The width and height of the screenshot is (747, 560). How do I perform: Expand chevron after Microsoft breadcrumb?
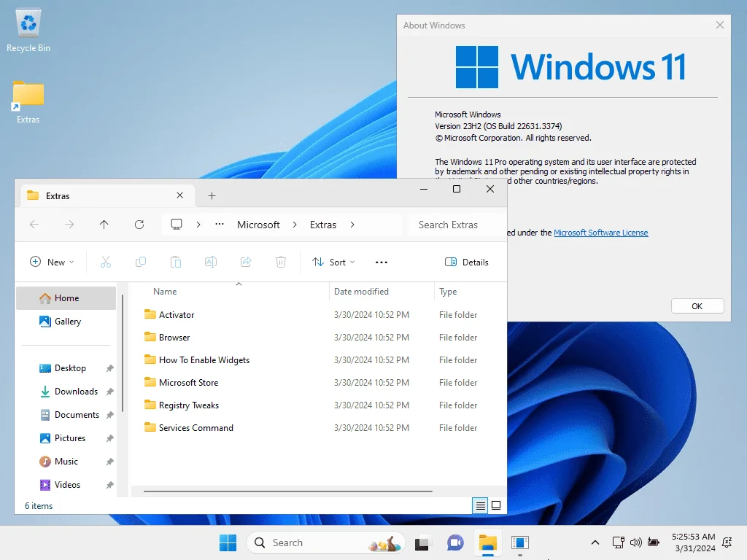295,225
